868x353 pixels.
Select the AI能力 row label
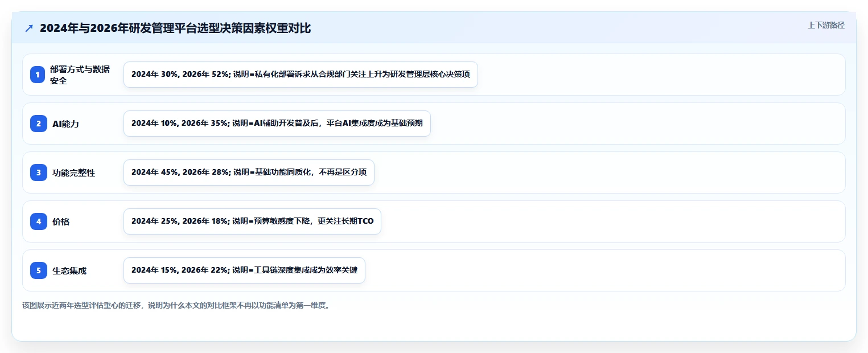pyautogui.click(x=65, y=124)
